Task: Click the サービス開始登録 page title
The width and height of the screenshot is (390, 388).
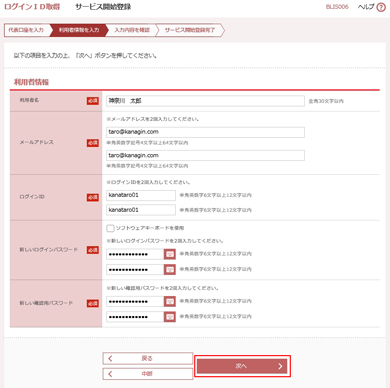Action: [103, 7]
